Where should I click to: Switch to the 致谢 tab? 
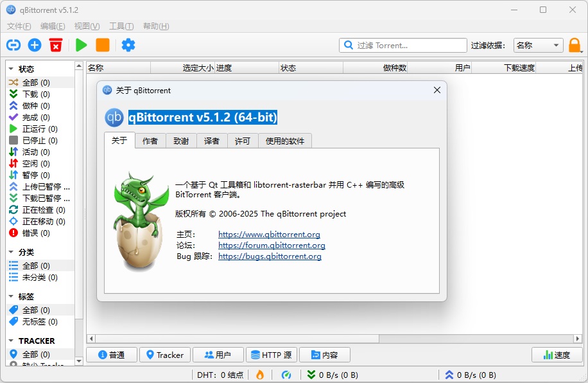point(181,141)
